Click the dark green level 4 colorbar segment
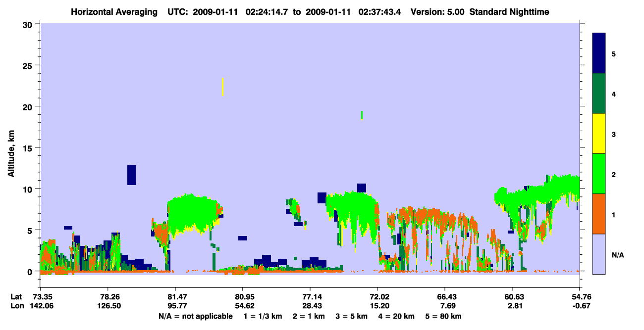Viewport: 644px width, 330px height. [x=599, y=94]
